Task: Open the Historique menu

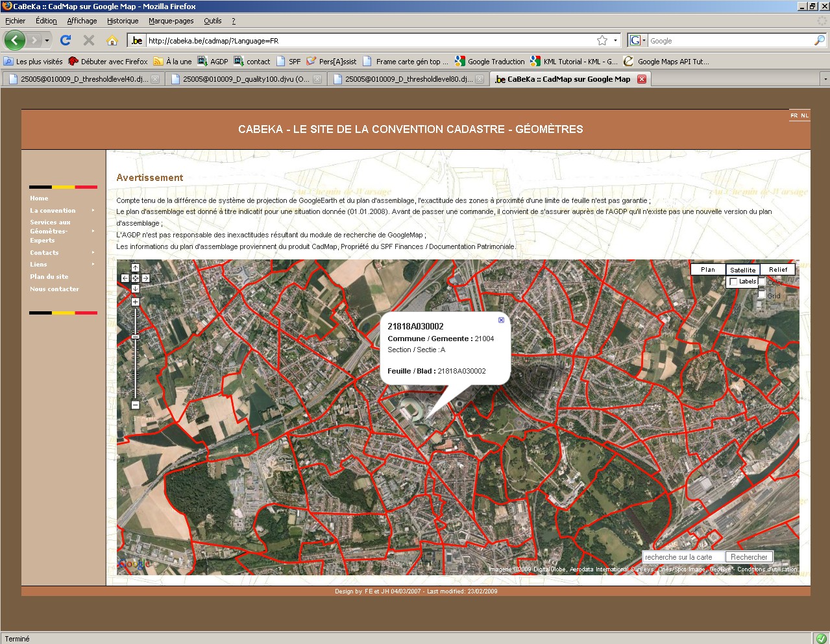Action: pyautogui.click(x=123, y=21)
